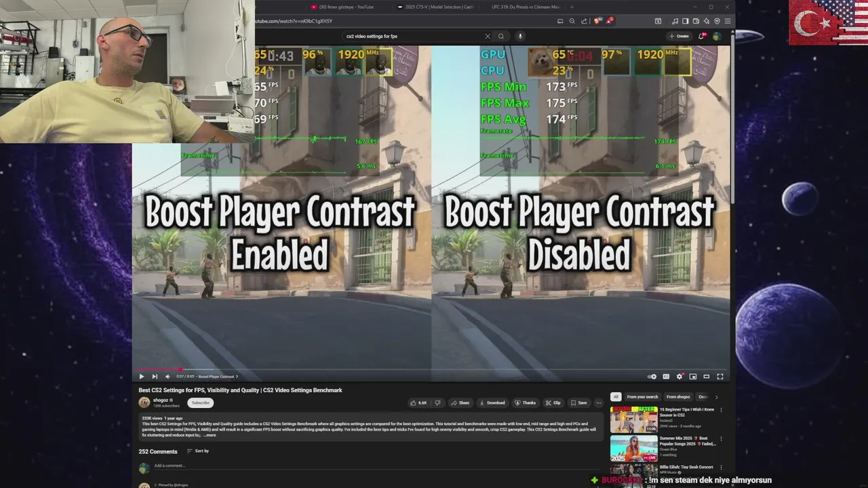The width and height of the screenshot is (868, 488).
Task: Open the Create button
Action: click(x=679, y=37)
